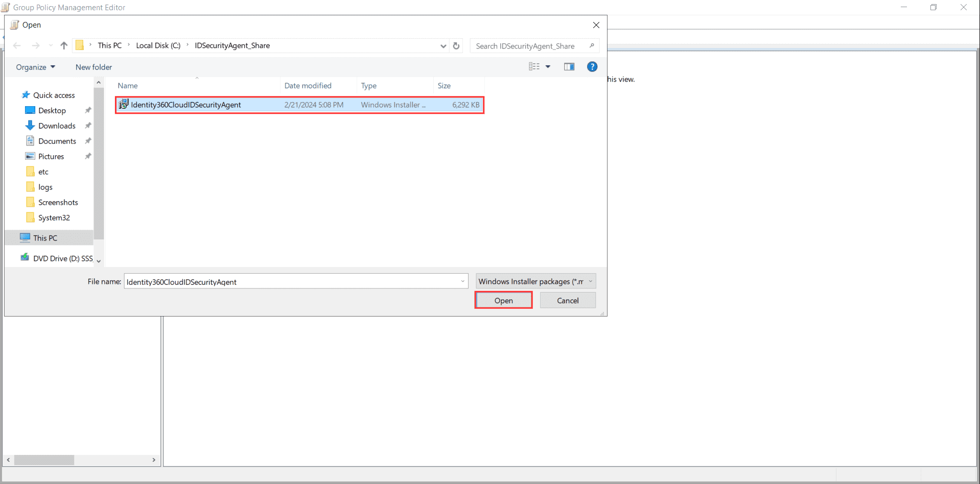
Task: Click the Screenshots folder icon
Action: point(30,202)
